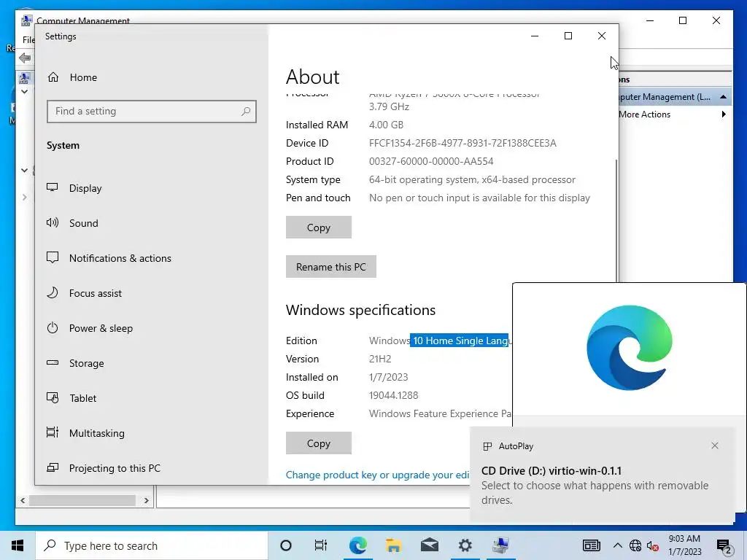Click the network globe tray icon
The height and width of the screenshot is (560, 747).
pos(635,545)
